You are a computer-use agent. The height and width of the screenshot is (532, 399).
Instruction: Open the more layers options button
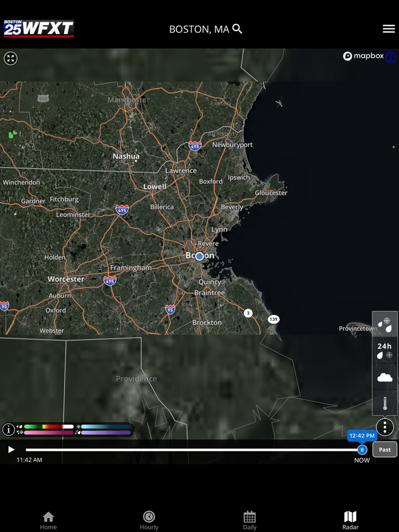coord(385,427)
